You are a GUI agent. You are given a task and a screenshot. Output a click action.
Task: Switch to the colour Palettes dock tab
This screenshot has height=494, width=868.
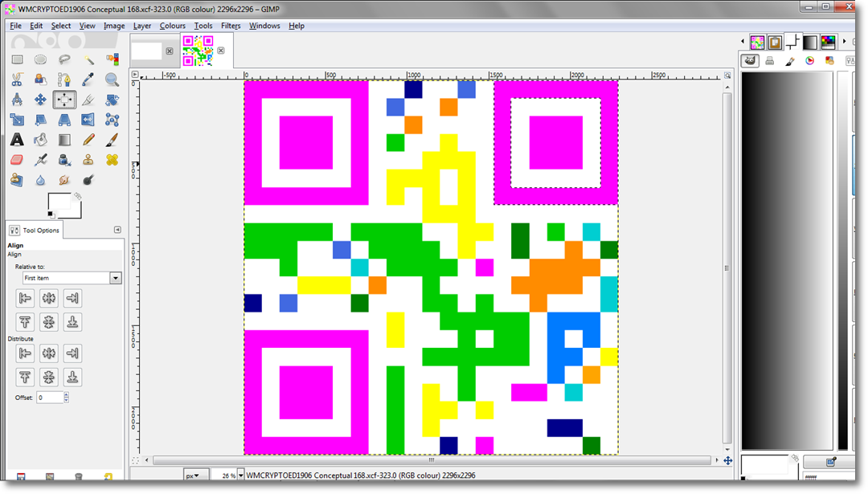coord(828,42)
